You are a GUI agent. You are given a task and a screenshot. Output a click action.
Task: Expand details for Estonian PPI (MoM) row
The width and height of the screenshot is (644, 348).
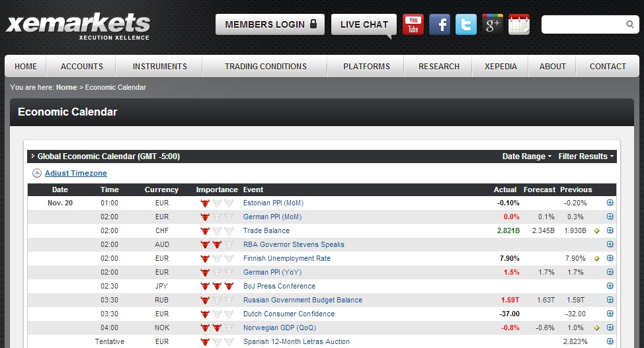pos(610,203)
